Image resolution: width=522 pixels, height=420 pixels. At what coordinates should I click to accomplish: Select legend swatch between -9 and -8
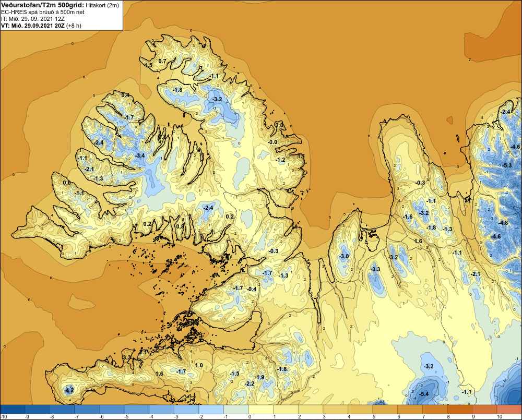[x=37, y=410]
